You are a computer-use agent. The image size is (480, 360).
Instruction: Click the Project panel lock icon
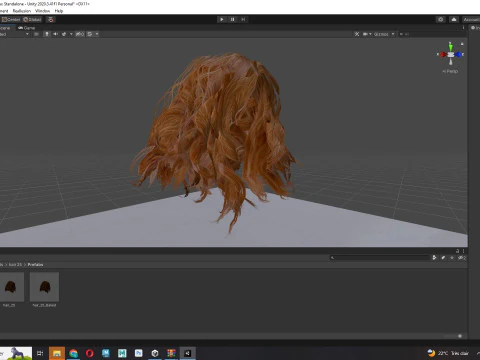click(458, 251)
